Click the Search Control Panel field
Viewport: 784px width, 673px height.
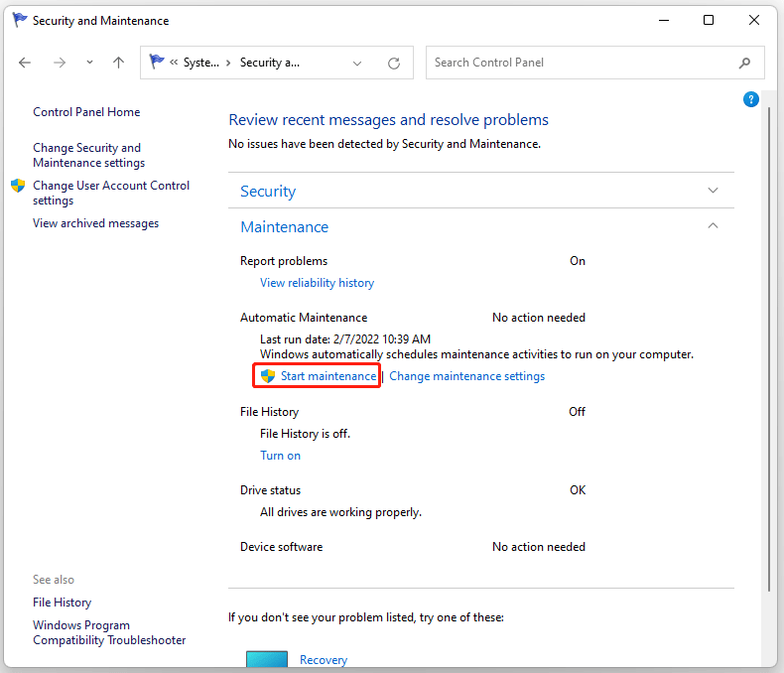(595, 63)
